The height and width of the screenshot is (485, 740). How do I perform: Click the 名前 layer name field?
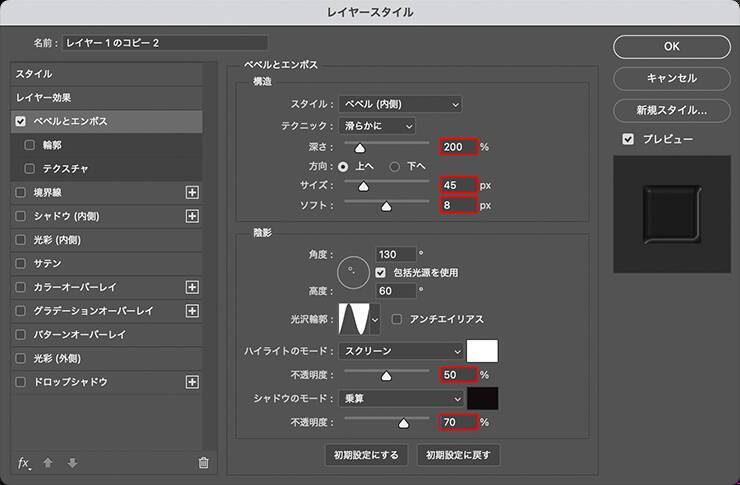tap(165, 43)
